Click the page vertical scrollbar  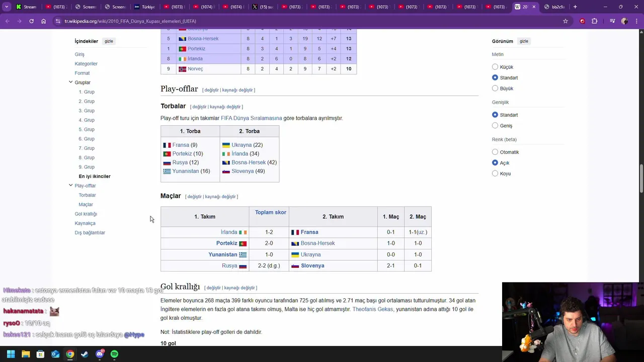(x=641, y=178)
